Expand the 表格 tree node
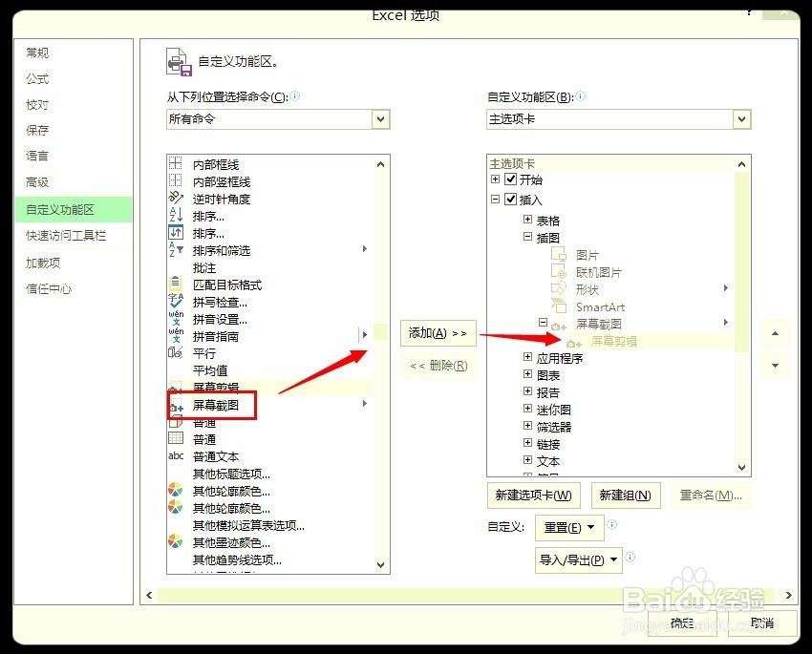 click(526, 220)
